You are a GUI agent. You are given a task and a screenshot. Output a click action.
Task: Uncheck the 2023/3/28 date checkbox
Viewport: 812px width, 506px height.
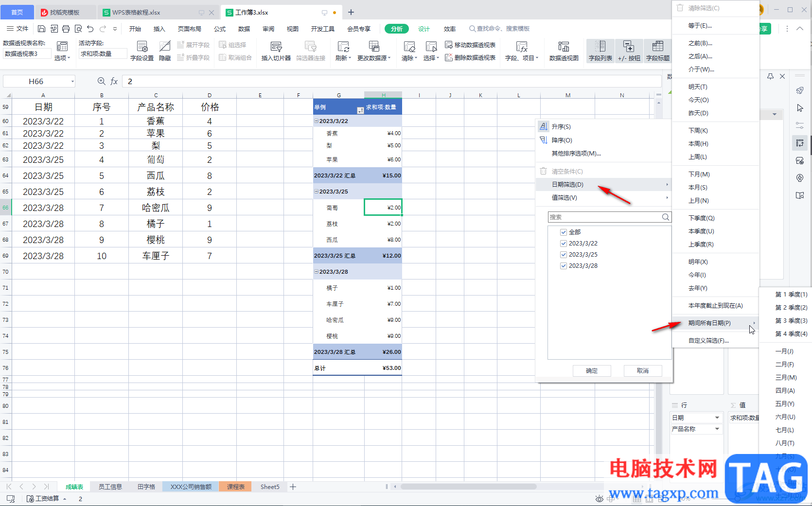564,266
